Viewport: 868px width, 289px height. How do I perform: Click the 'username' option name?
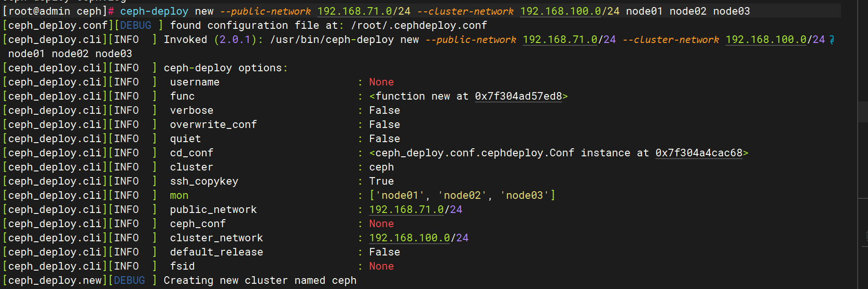point(194,82)
